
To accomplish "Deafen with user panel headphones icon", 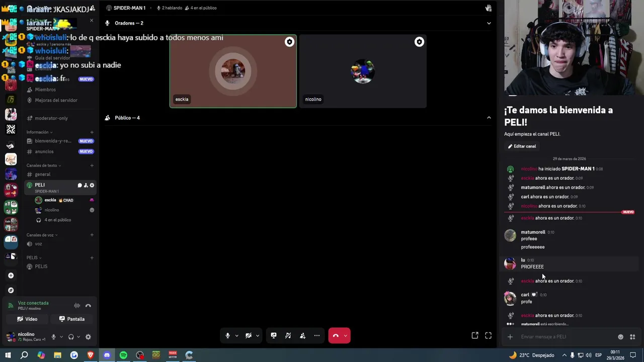I will pyautogui.click(x=71, y=337).
